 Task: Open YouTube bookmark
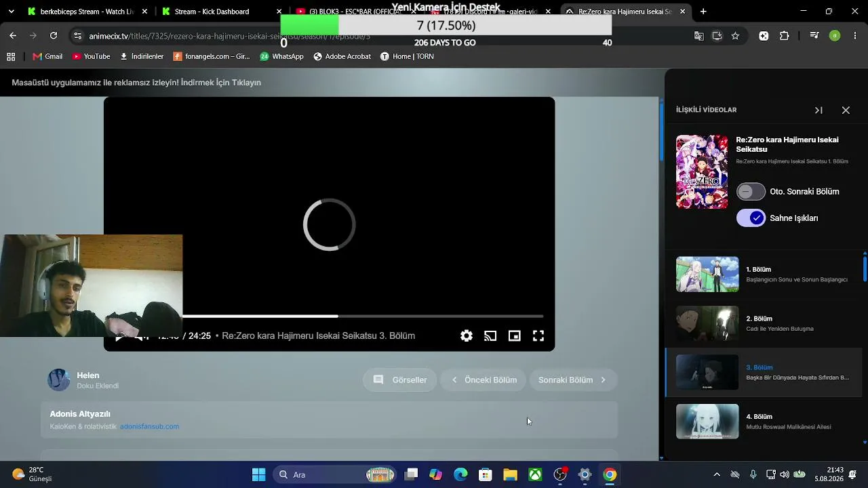tap(91, 56)
